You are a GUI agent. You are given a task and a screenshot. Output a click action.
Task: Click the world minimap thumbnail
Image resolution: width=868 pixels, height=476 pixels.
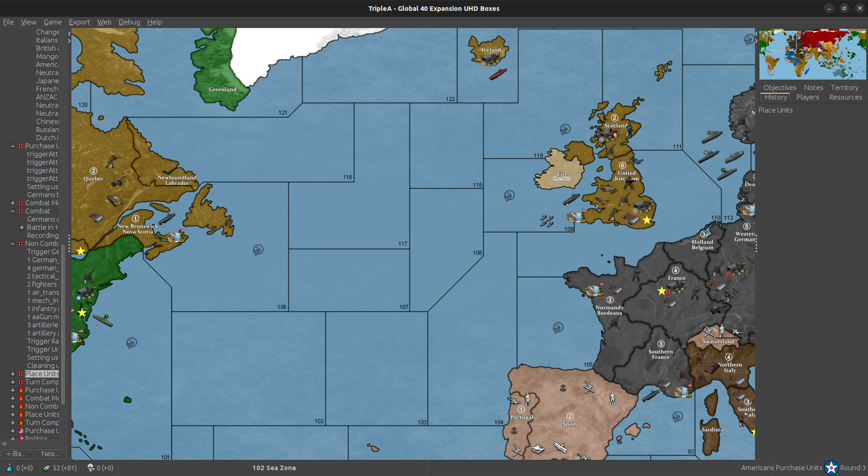(x=812, y=54)
